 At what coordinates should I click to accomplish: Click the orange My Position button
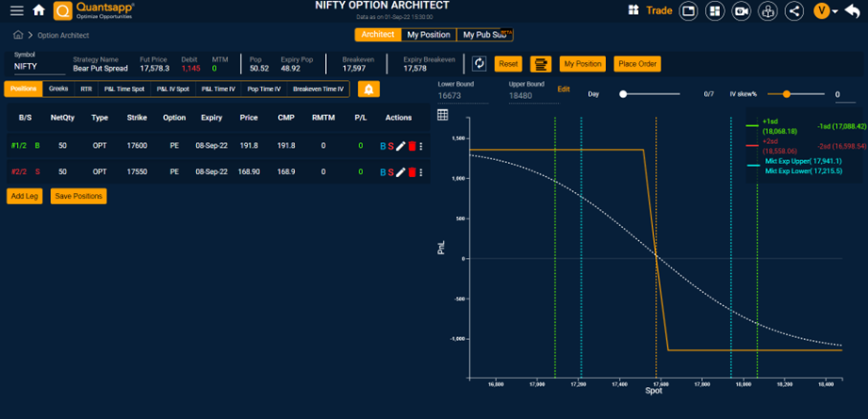click(x=582, y=64)
